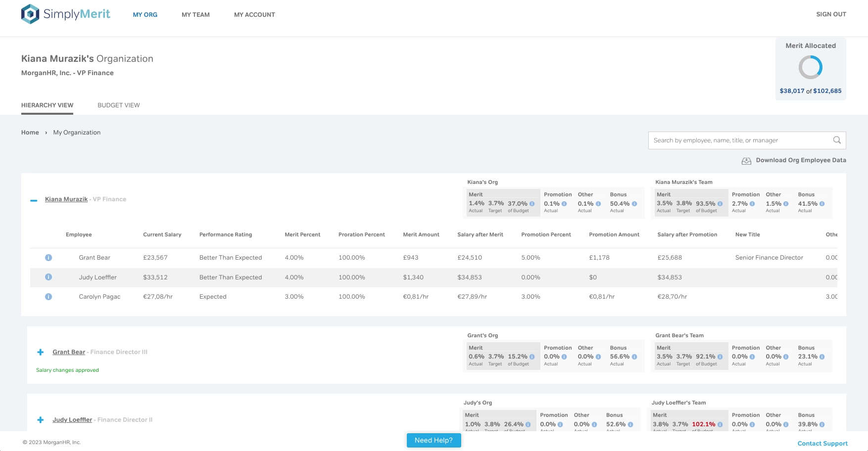The width and height of the screenshot is (868, 451).
Task: Click the Need Help? button
Action: pos(434,440)
